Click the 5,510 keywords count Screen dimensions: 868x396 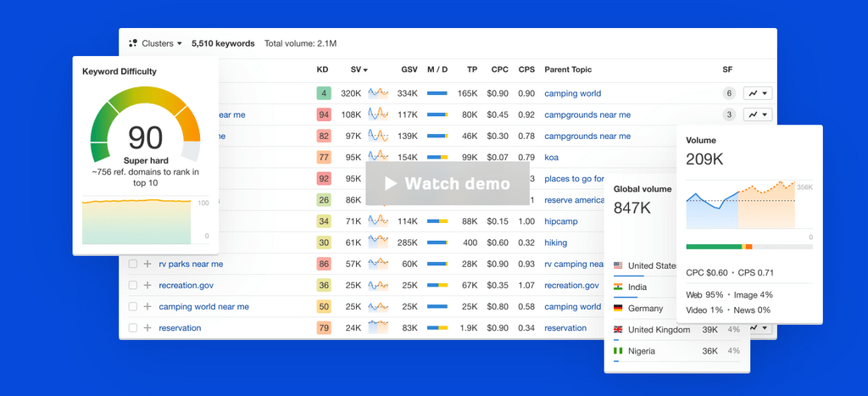(x=223, y=43)
